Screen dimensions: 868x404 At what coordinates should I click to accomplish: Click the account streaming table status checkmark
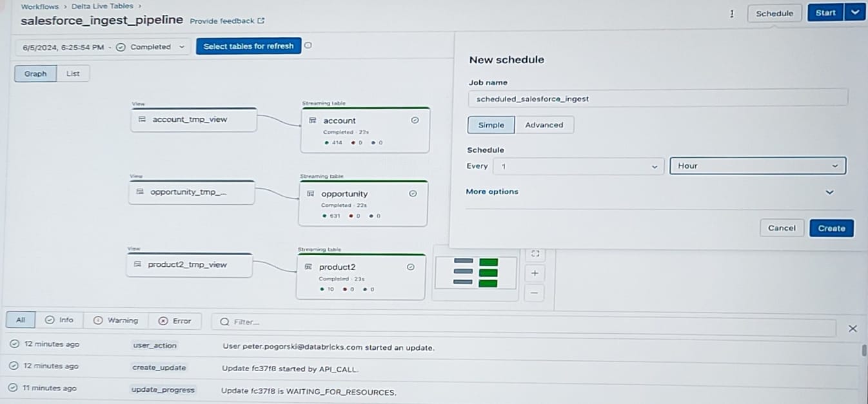[415, 120]
